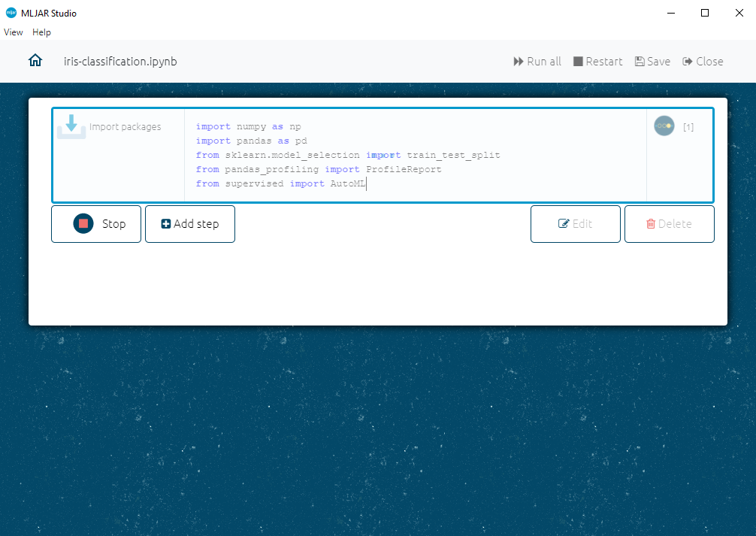Minimize the MLJAR Studio window

[x=670, y=13]
